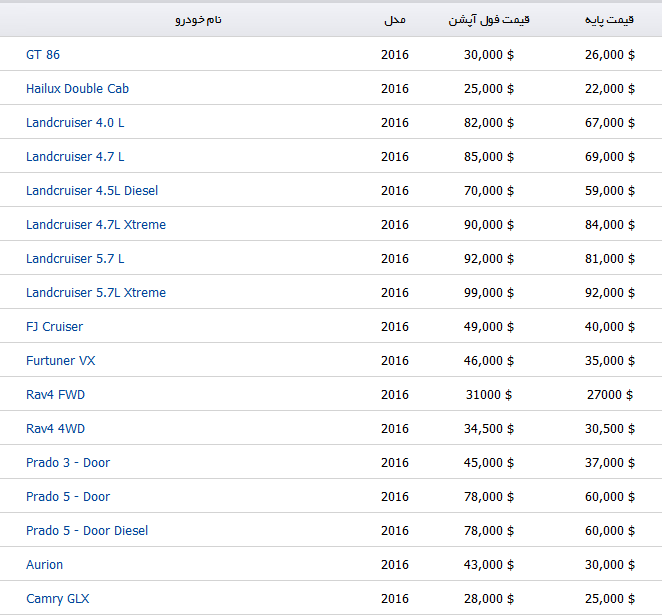Select Landcruiser 5.7L Xtreme price 99,000 $
Screen dimensions: 662x615
pyautogui.click(x=489, y=293)
